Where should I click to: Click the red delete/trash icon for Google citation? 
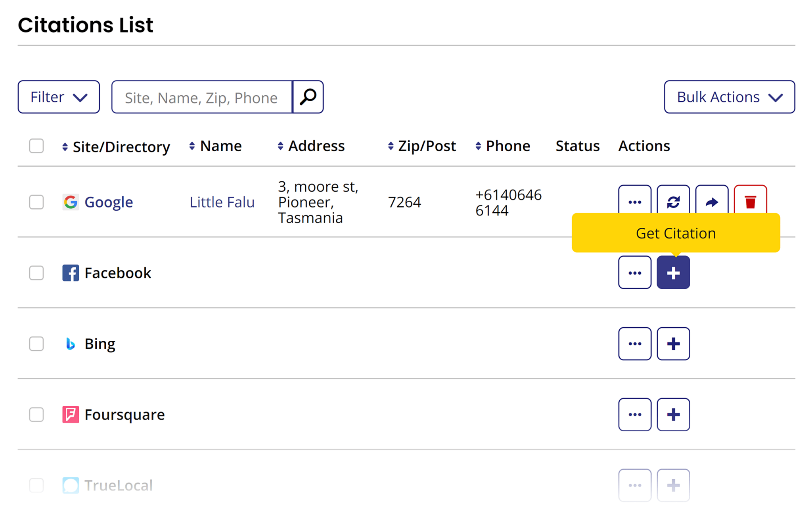(x=752, y=200)
